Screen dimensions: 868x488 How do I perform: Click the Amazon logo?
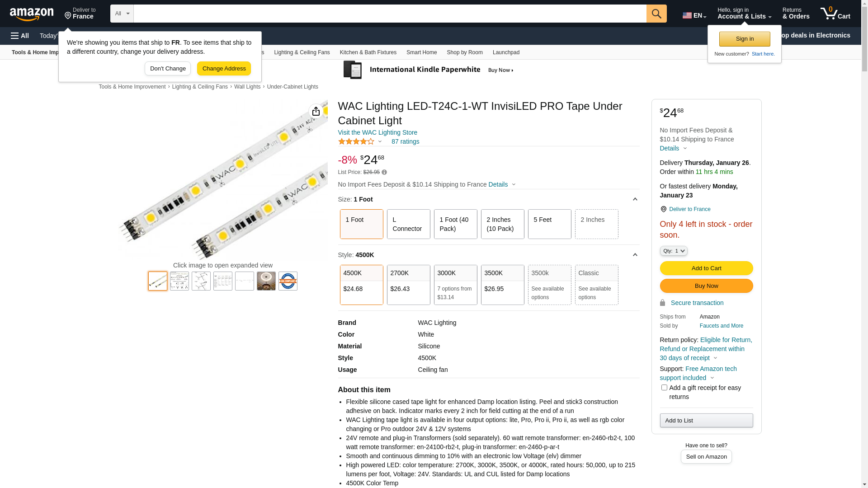(32, 14)
